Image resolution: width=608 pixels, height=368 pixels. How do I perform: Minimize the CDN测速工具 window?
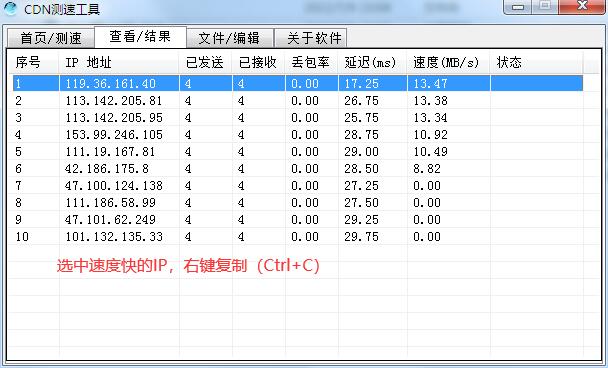pyautogui.click(x=518, y=7)
